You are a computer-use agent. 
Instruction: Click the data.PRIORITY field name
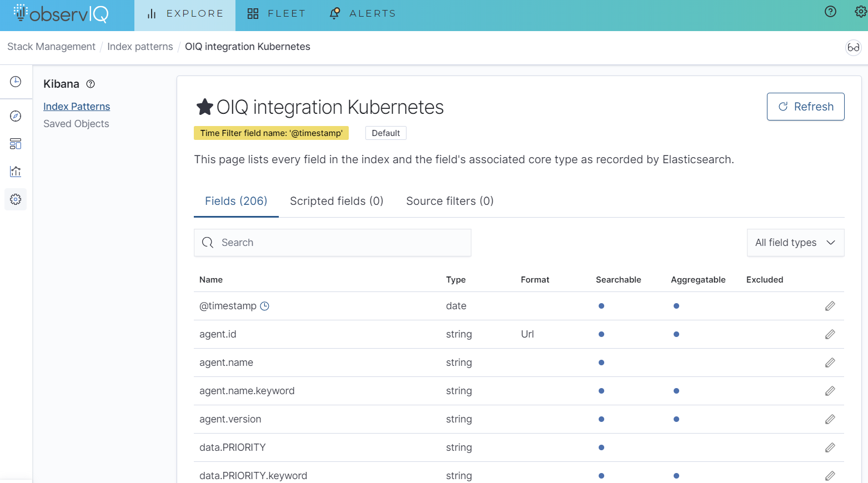233,447
